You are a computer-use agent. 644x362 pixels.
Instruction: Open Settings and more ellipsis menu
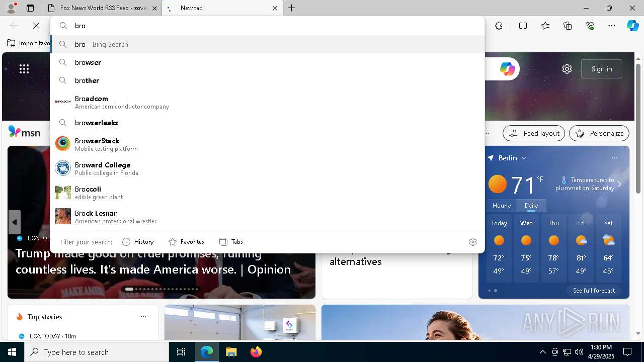click(x=612, y=26)
